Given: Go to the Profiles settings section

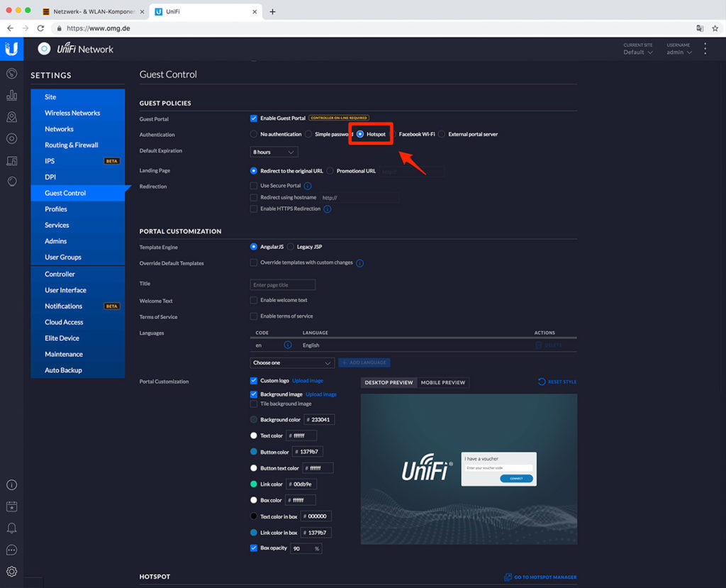Looking at the screenshot, I should (78, 209).
